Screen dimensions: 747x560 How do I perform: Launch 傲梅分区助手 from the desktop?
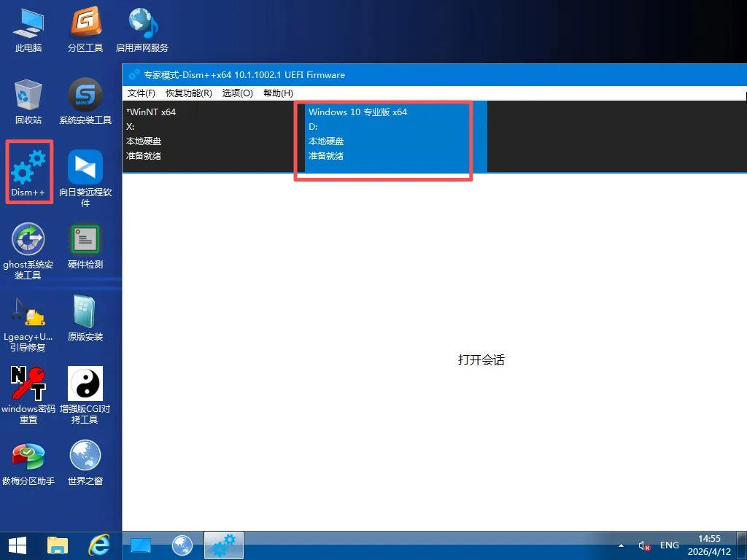pos(28,463)
